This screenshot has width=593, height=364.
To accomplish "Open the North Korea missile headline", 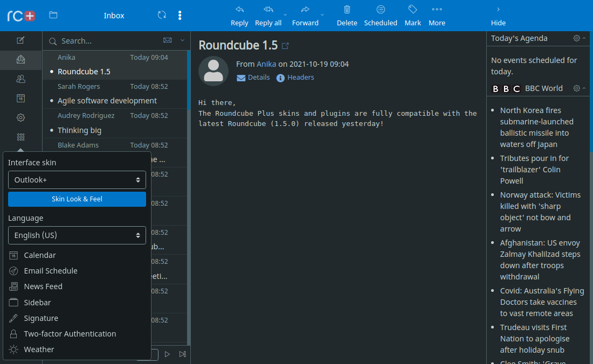I will 536,127.
